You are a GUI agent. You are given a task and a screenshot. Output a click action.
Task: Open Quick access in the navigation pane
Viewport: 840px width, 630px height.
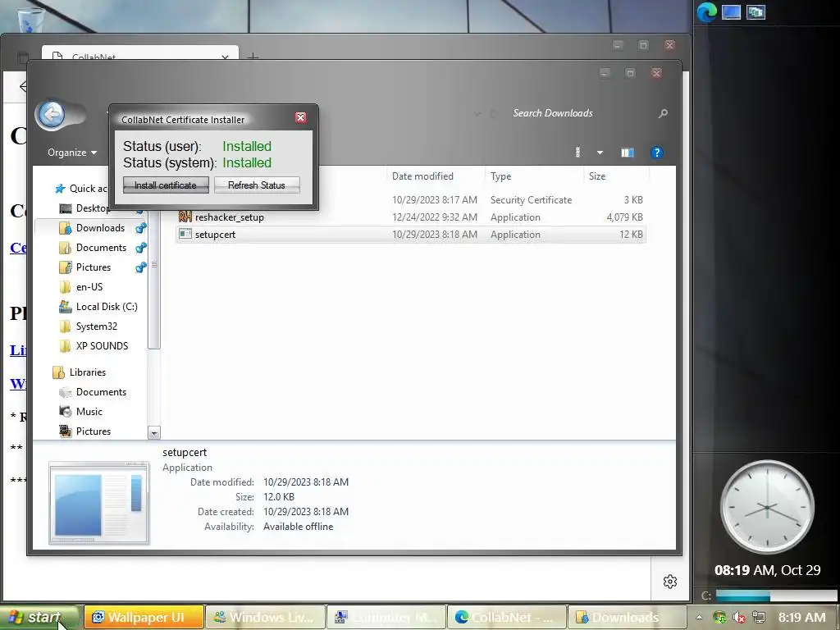click(x=81, y=189)
